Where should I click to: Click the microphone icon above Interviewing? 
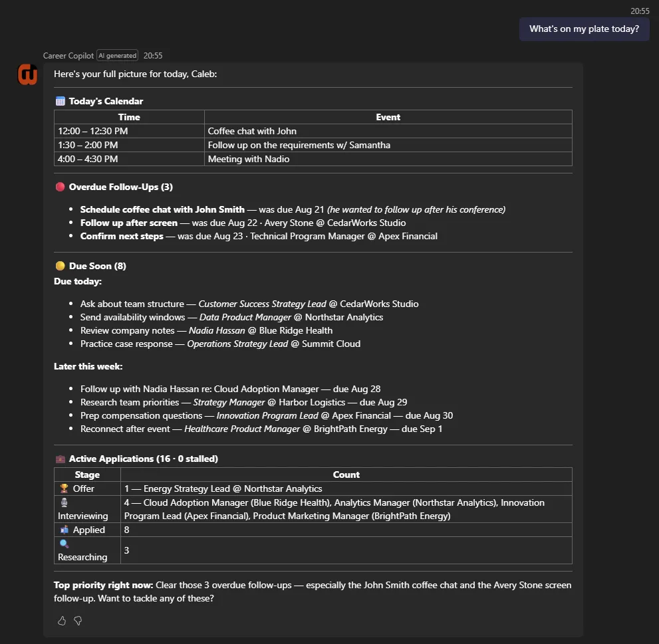[x=64, y=502]
